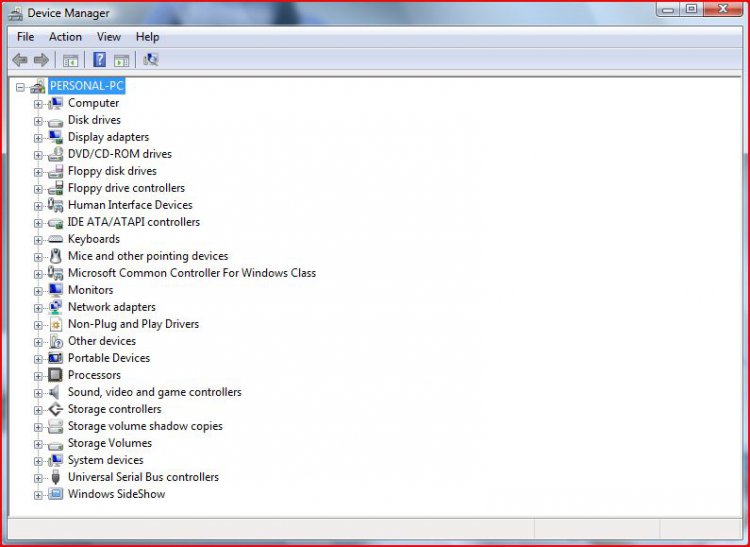Select the Portable Devices label

click(109, 358)
